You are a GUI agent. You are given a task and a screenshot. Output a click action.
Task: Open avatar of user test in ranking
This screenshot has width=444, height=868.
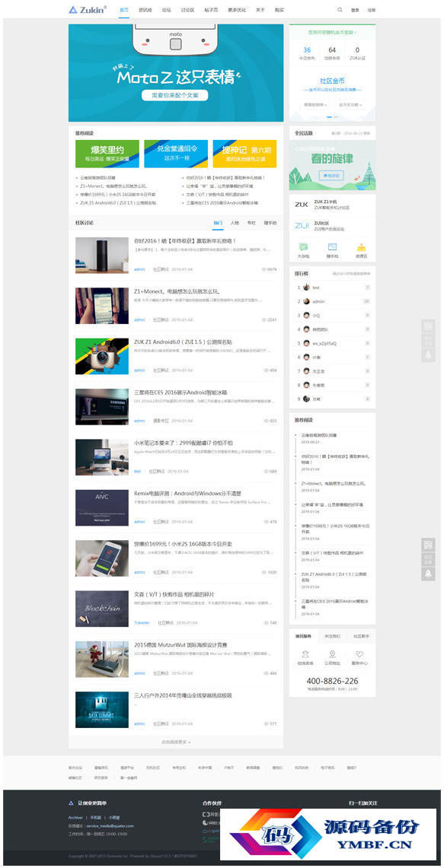click(306, 288)
